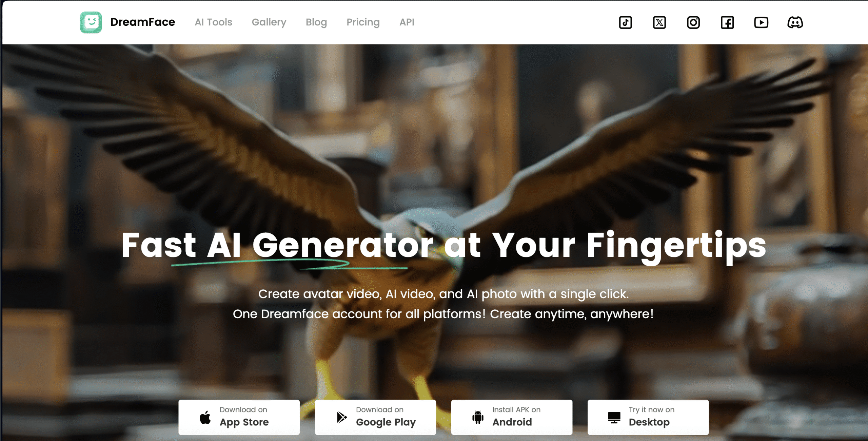Screen dimensions: 868x441
Task: Click the Google Play triangle icon
Action: [341, 417]
